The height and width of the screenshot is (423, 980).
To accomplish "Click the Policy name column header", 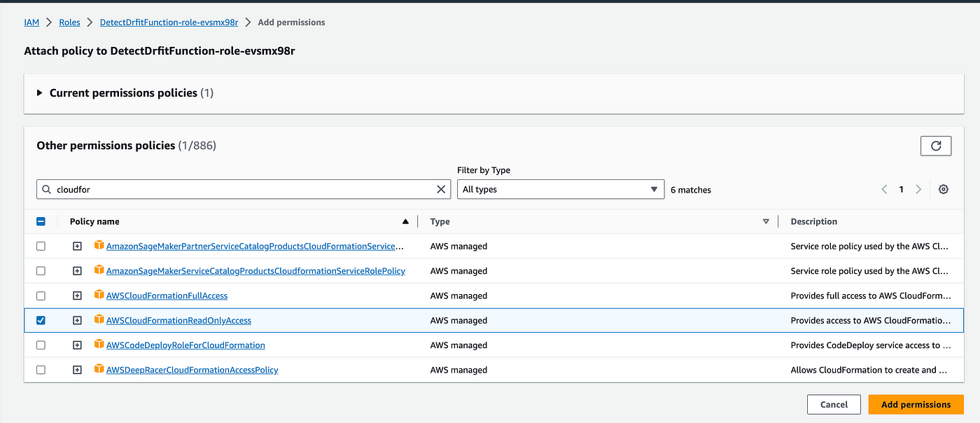I will pos(94,221).
